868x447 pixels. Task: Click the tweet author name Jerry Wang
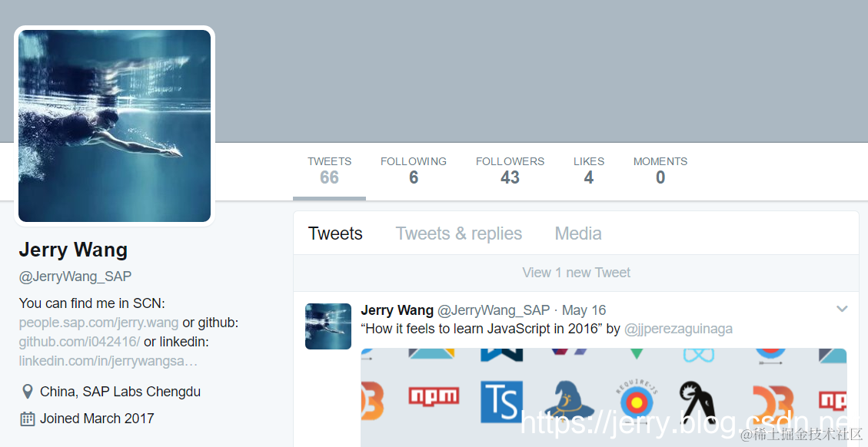pyautogui.click(x=397, y=310)
